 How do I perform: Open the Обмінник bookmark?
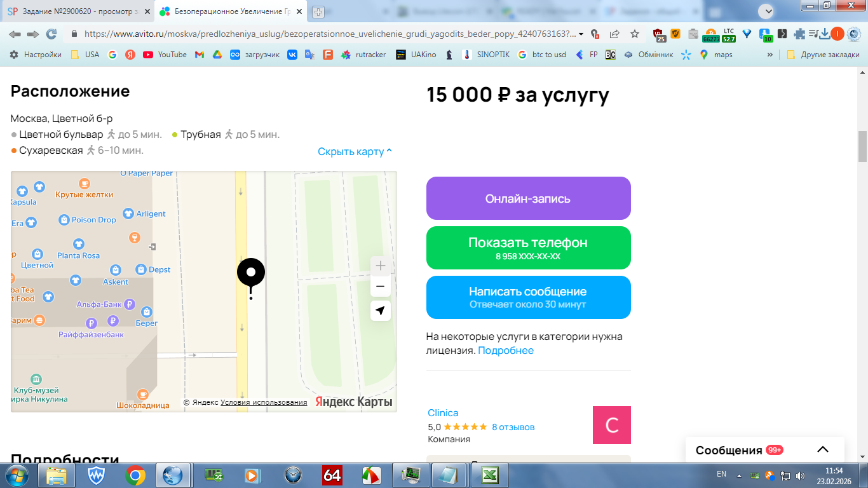(x=648, y=55)
